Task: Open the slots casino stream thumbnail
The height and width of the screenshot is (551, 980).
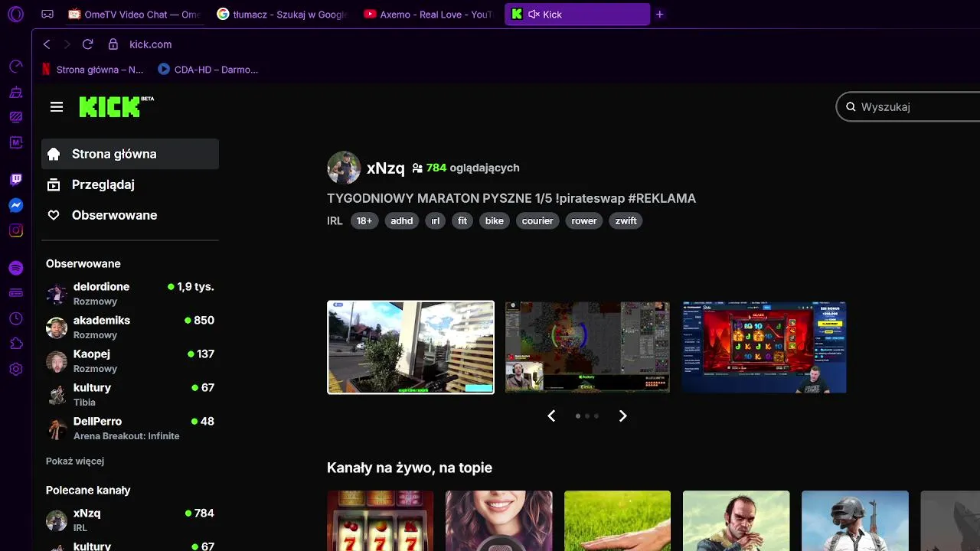Action: (764, 347)
